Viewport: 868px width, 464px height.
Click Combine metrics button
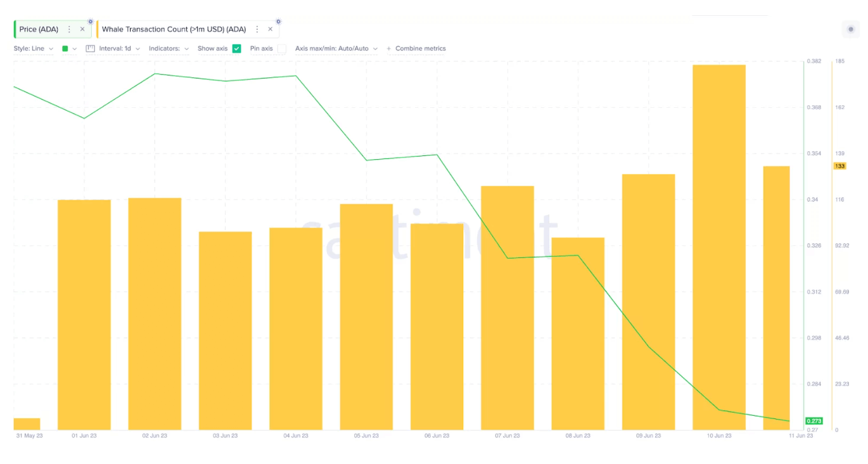[x=416, y=48]
